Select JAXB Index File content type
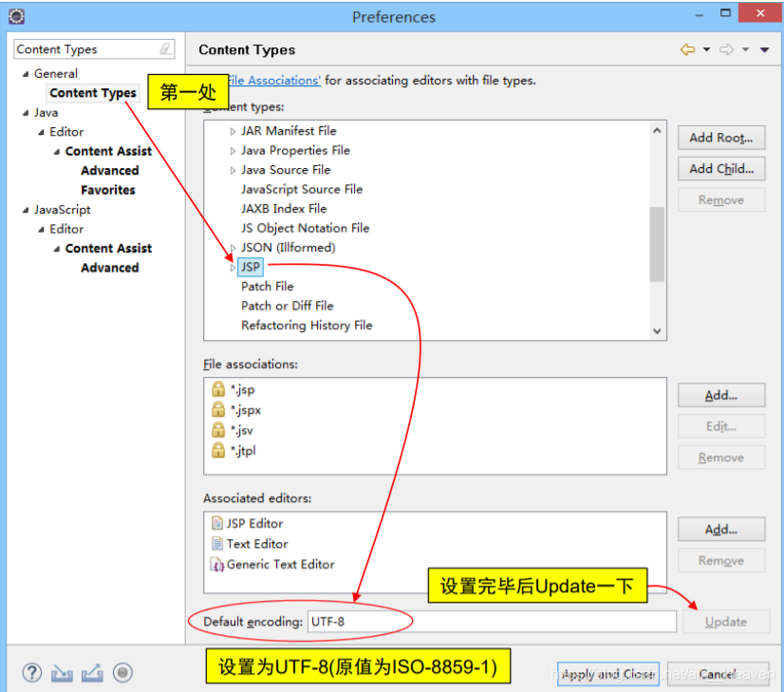The height and width of the screenshot is (692, 784). point(284,209)
